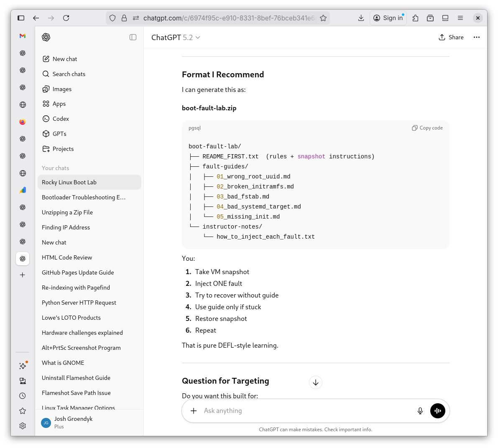
Task: Start voice mode with waveform button
Action: pos(438,411)
